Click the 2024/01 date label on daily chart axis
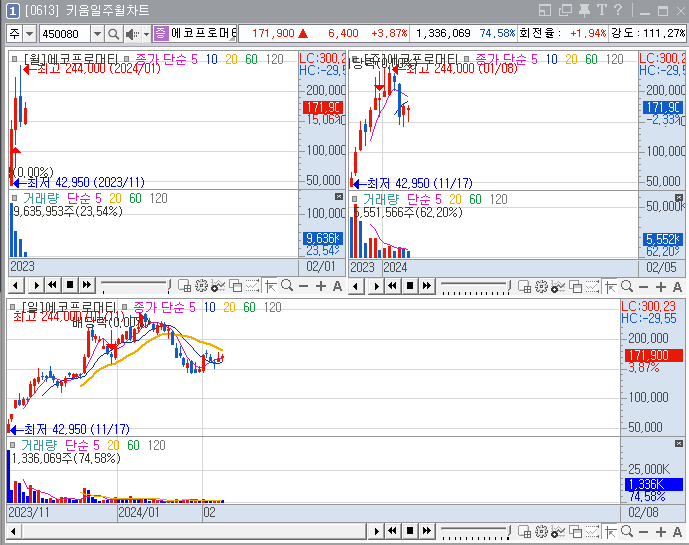The width and height of the screenshot is (689, 545). pos(139,512)
